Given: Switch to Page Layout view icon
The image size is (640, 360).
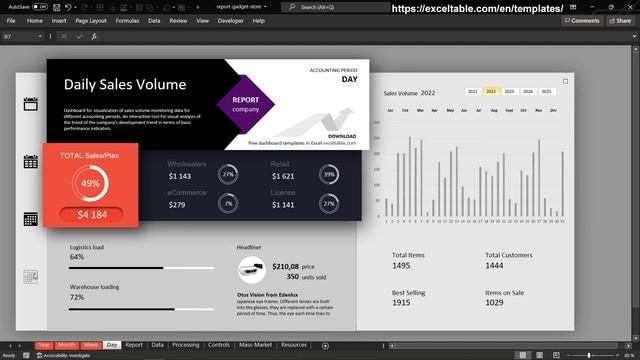Looking at the screenshot, I should 540,355.
